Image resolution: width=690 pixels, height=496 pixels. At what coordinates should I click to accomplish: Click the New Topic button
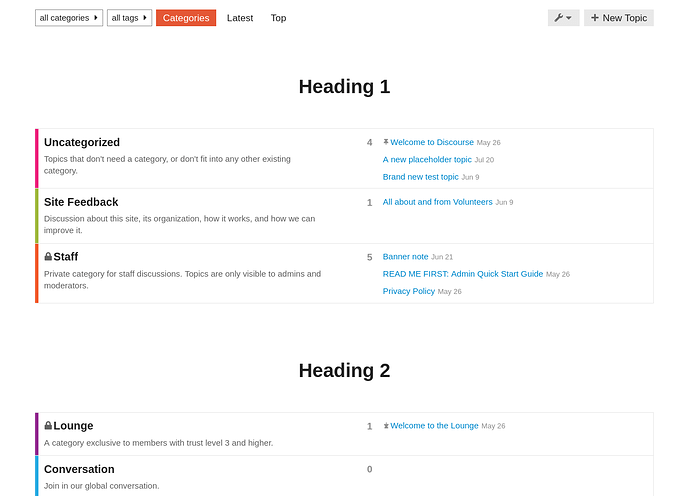tap(619, 18)
